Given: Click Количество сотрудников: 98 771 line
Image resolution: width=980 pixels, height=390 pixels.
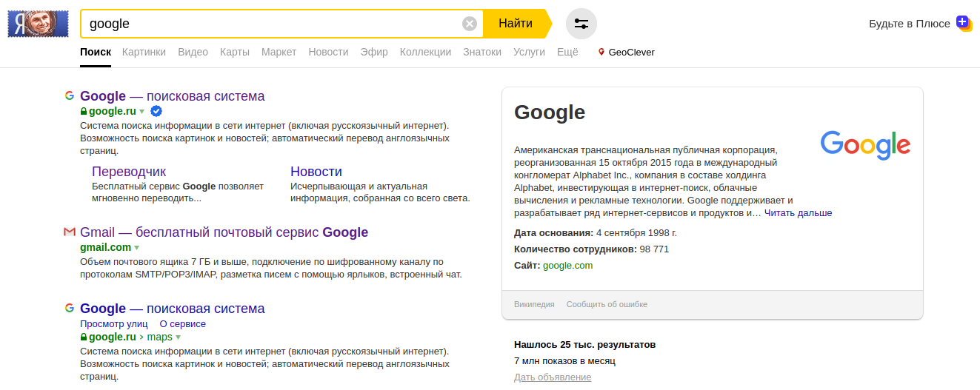Looking at the screenshot, I should (591, 249).
